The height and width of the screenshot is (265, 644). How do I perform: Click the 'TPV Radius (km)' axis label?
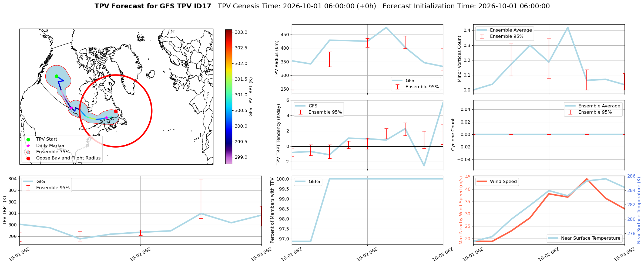tap(277, 59)
